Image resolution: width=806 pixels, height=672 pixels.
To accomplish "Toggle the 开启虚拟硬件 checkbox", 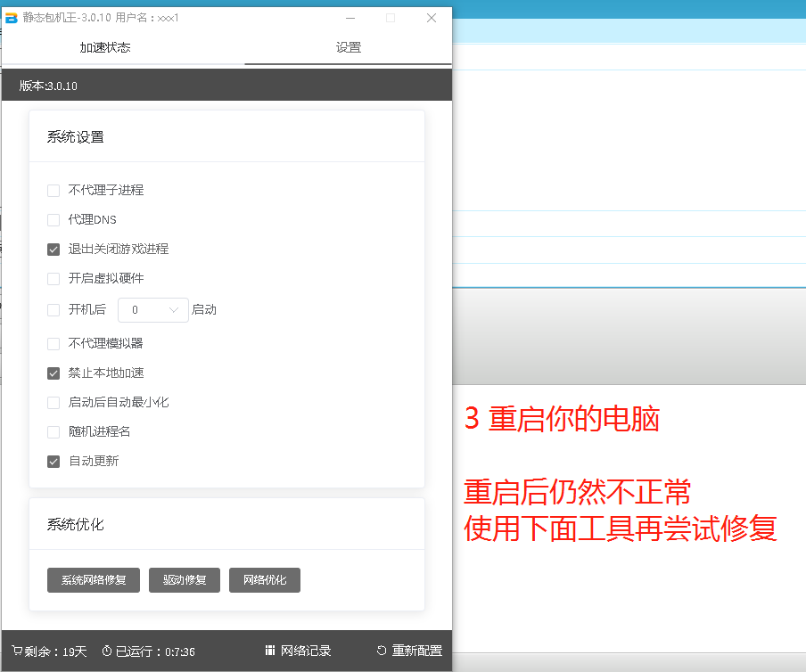I will (53, 279).
